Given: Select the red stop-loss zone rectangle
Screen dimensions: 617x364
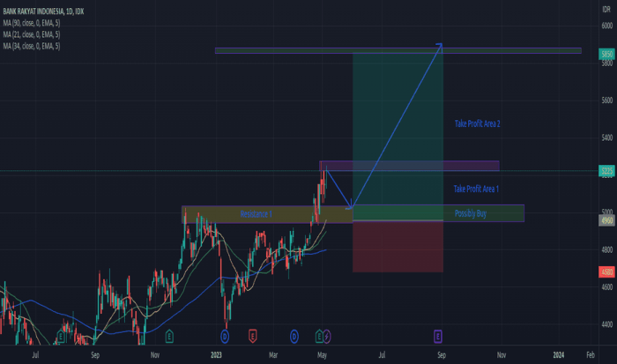Looking at the screenshot, I should pos(397,247).
